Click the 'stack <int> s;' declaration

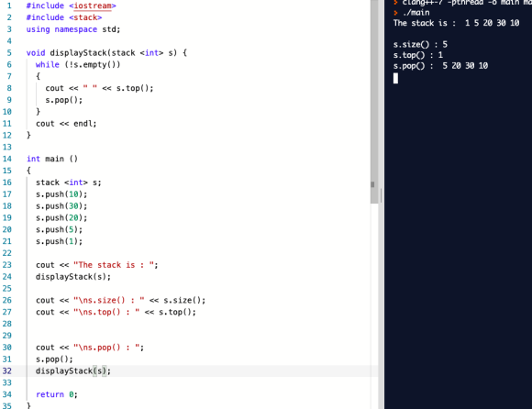pyautogui.click(x=69, y=182)
